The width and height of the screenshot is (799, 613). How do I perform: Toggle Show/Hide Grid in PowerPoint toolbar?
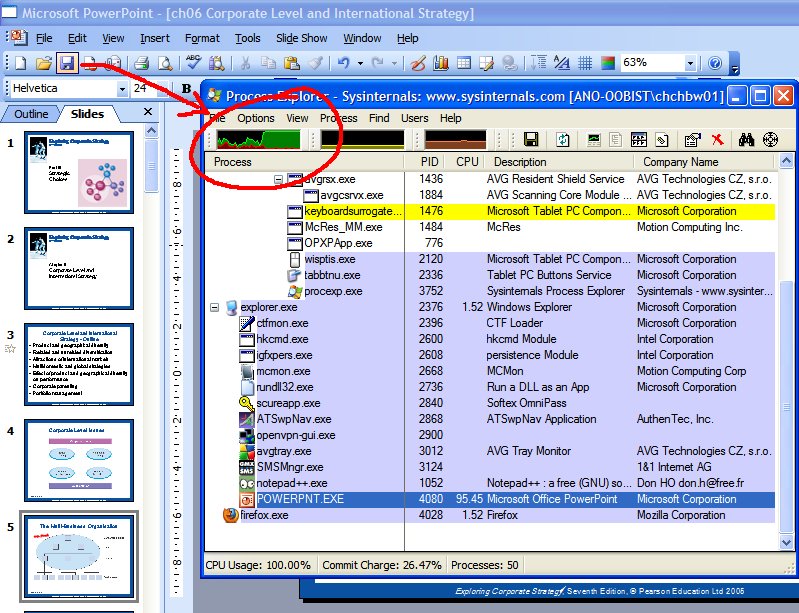point(585,63)
